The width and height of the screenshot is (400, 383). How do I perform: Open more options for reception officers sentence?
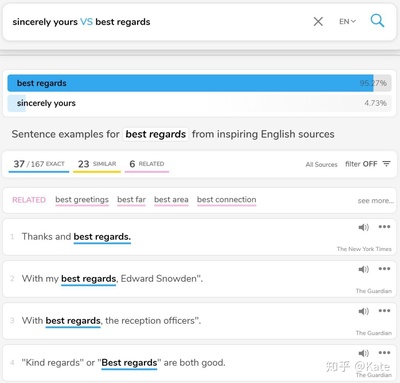384,311
